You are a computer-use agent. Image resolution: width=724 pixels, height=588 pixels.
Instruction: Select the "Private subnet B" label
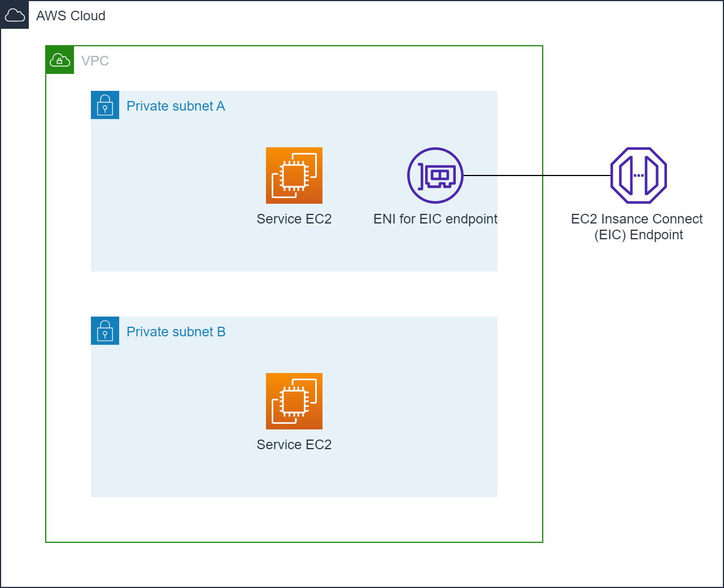176,332
